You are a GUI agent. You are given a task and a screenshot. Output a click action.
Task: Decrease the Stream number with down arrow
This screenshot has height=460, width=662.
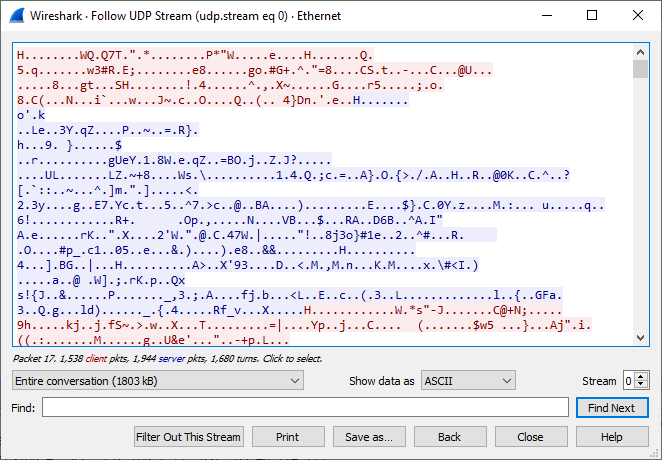[x=640, y=385]
